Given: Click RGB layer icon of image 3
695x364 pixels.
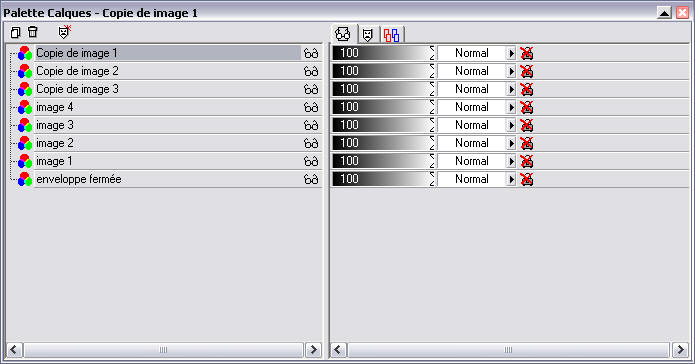Looking at the screenshot, I should (x=25, y=125).
